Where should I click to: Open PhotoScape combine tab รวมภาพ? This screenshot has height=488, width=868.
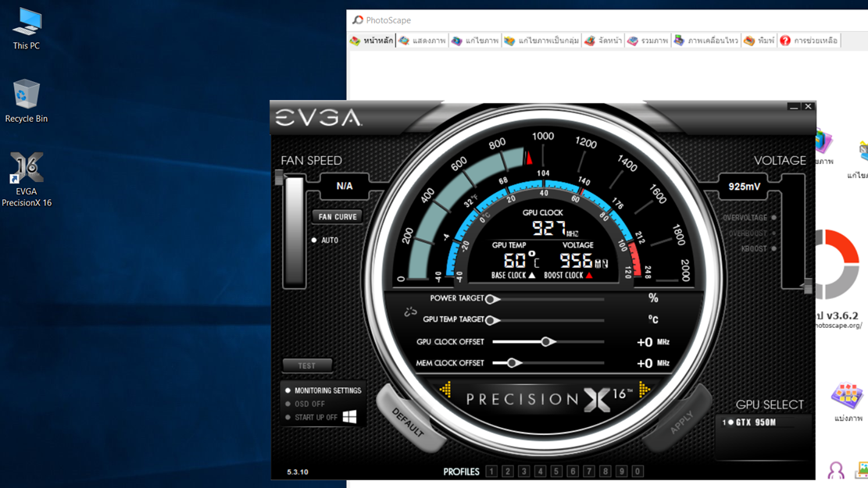(x=648, y=41)
